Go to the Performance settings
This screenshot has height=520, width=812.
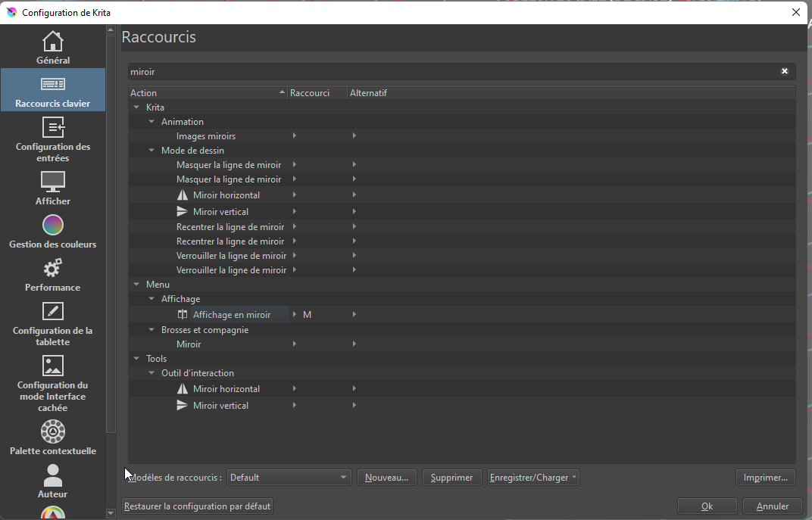click(53, 275)
